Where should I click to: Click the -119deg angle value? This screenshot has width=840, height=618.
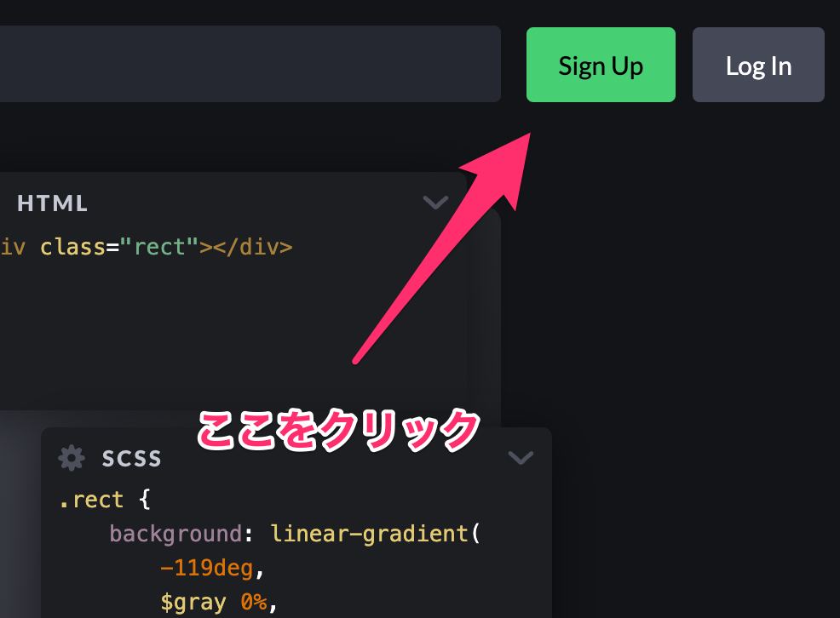point(206,568)
